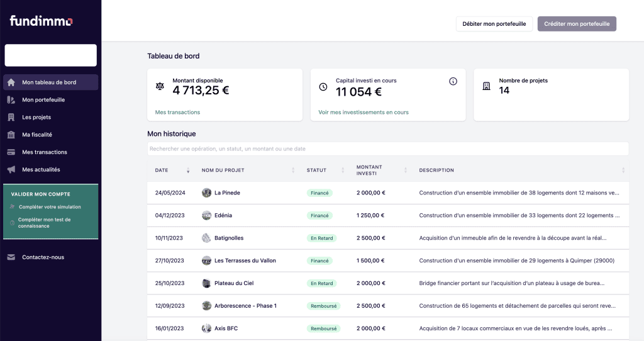Screen dimensions: 644x341
Task: Open the Mes transactions link in balance card
Action: point(177,113)
